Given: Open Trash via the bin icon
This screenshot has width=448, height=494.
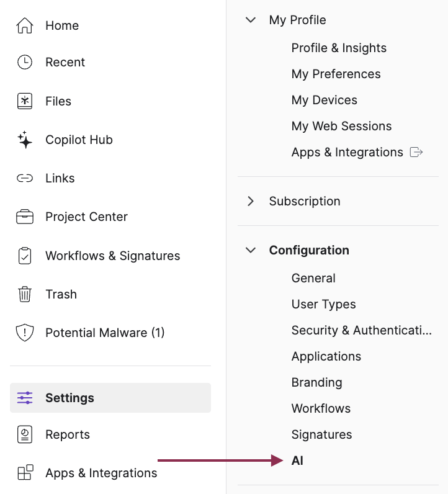Looking at the screenshot, I should 25,294.
